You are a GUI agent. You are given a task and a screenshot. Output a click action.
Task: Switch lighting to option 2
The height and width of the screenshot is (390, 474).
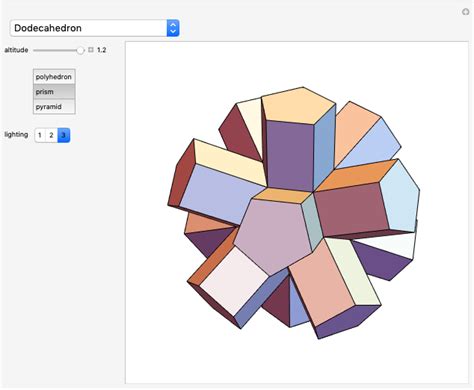tap(51, 135)
